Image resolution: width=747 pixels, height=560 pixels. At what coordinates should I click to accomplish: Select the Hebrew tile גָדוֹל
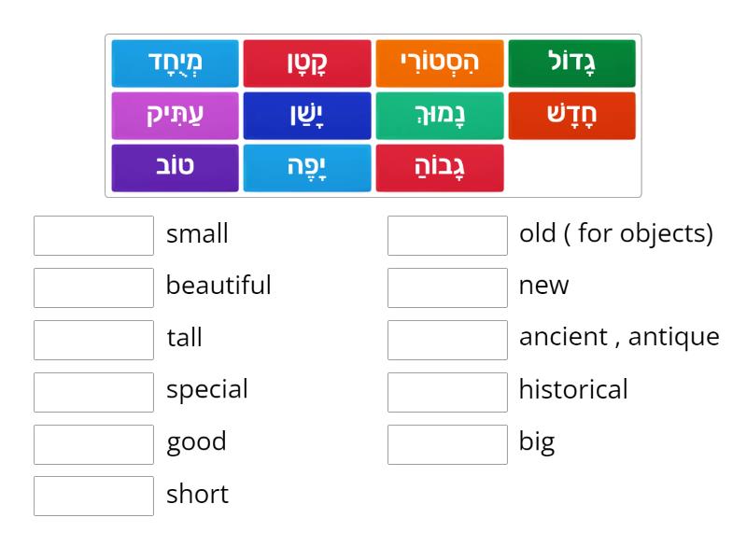click(571, 63)
